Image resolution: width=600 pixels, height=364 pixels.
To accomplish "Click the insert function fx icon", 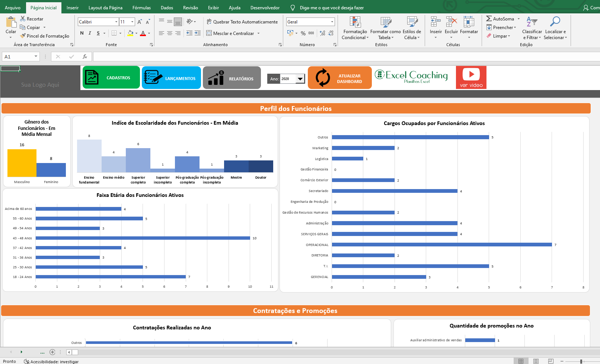I will click(x=85, y=57).
